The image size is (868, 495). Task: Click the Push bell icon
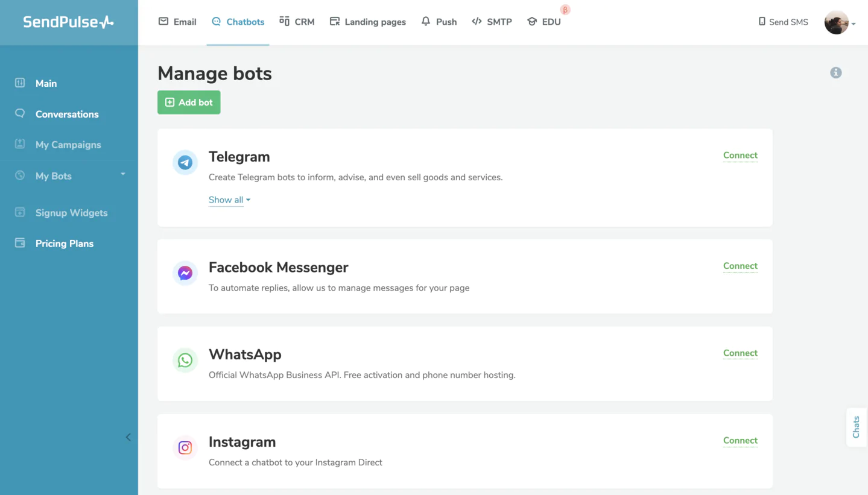(x=426, y=21)
